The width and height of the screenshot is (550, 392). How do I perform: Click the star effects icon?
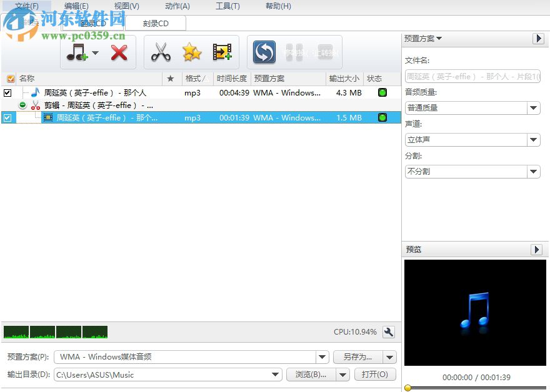click(191, 52)
